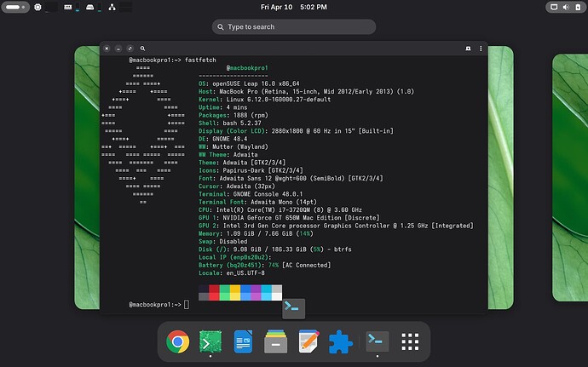Click the 'Locale: en_US.UTF-8' line
The height and width of the screenshot is (367, 588).
[232, 272]
